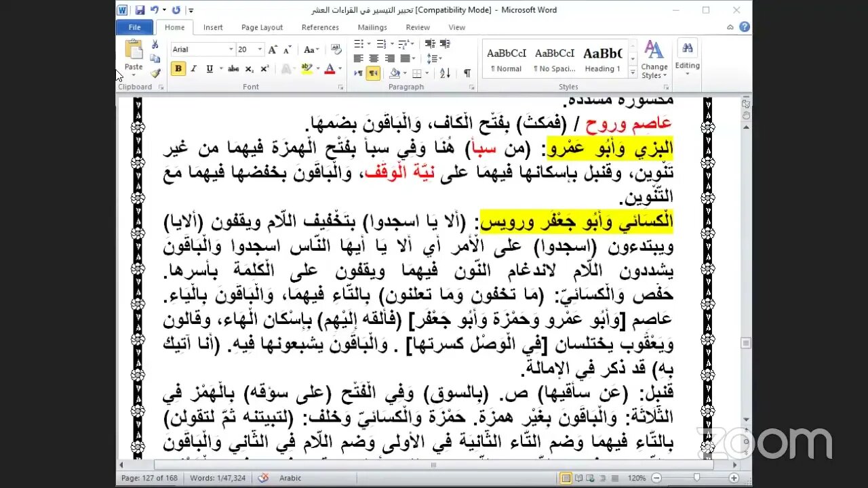Toggle Italic formatting
The image size is (868, 488).
point(193,68)
